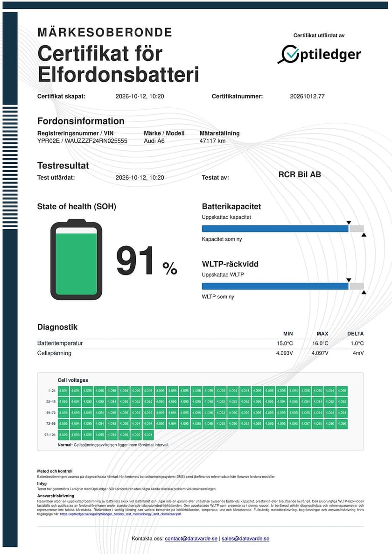The width and height of the screenshot is (392, 554).
Task: Open the optiledger.se methodology and disclaimer link
Action: point(120,514)
